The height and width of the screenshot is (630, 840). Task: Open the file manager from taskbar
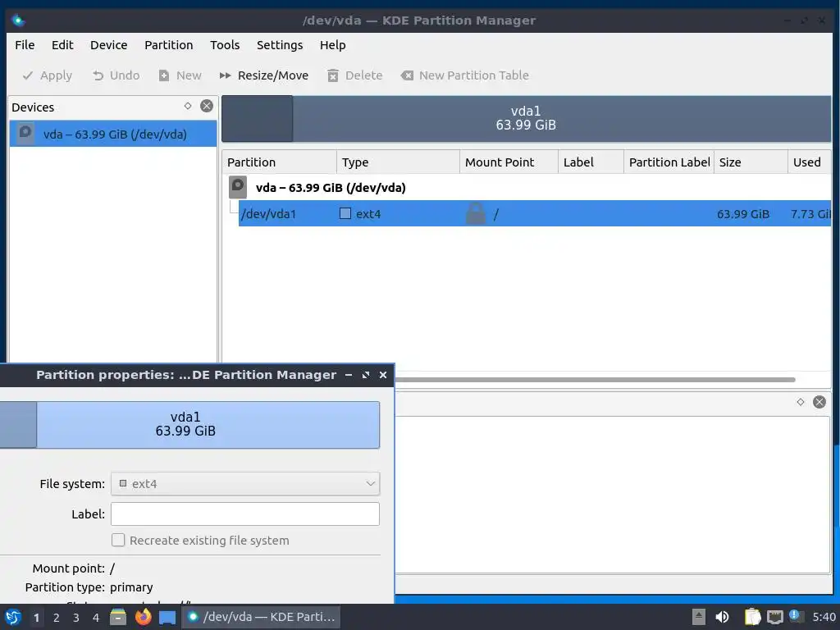point(118,617)
